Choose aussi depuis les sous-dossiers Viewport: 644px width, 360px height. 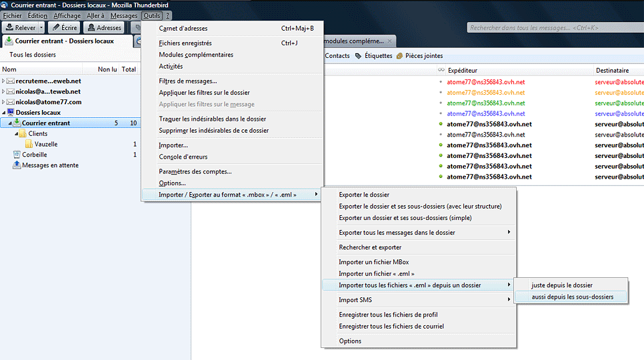(571, 297)
